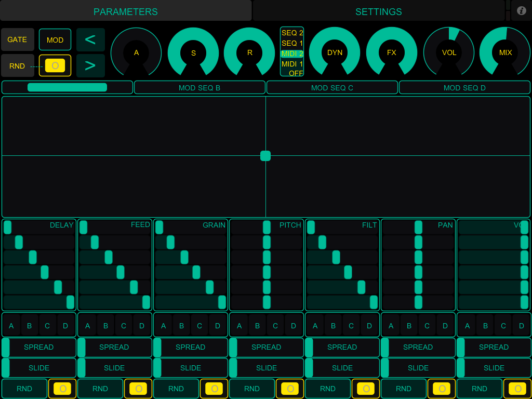Click the SPREAD slider under FILT
This screenshot has width=532, height=399.
342,348
